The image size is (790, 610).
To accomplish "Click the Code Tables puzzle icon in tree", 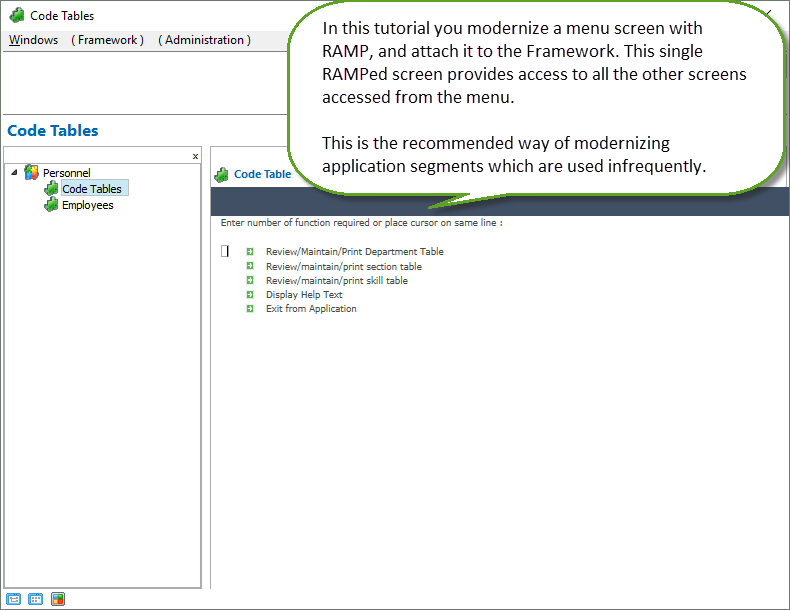I will coord(51,188).
